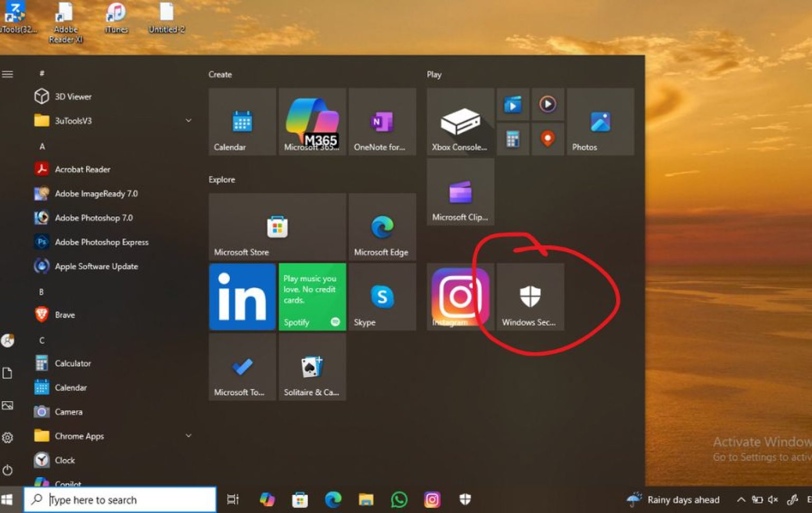The height and width of the screenshot is (513, 812).
Task: Click the Power button in the Start sidebar
Action: tap(7, 470)
